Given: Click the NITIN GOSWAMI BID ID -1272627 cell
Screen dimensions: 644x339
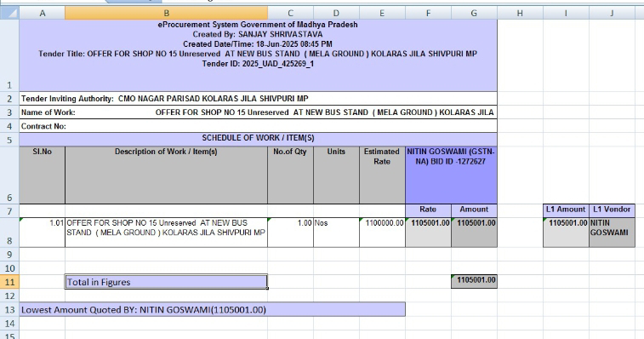Looking at the screenshot, I should pyautogui.click(x=452, y=175).
